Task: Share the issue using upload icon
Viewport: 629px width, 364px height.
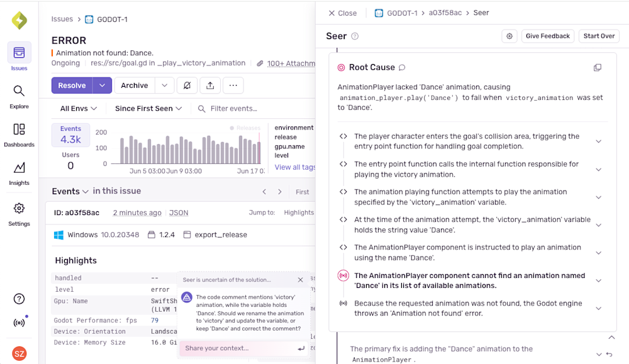Action: [x=210, y=85]
